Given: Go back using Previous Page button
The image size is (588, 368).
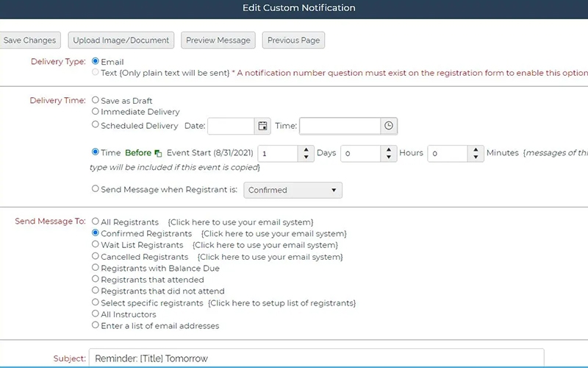Looking at the screenshot, I should (x=293, y=40).
